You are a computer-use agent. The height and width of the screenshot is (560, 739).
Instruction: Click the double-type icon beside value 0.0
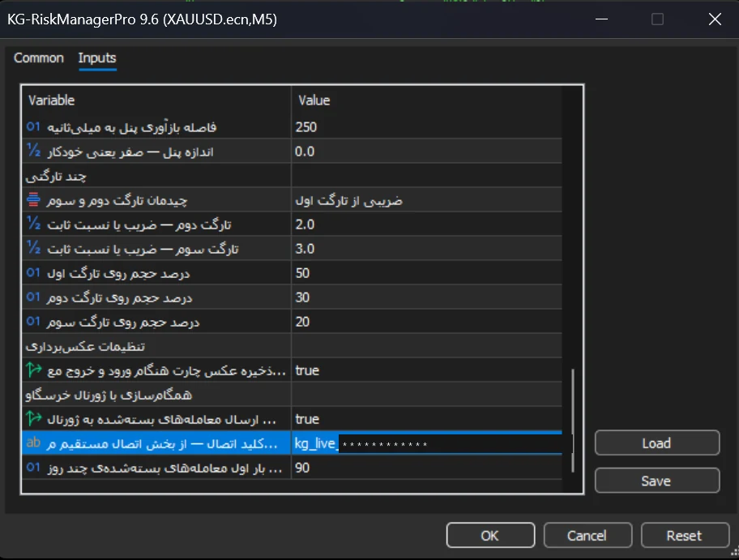[x=33, y=151]
